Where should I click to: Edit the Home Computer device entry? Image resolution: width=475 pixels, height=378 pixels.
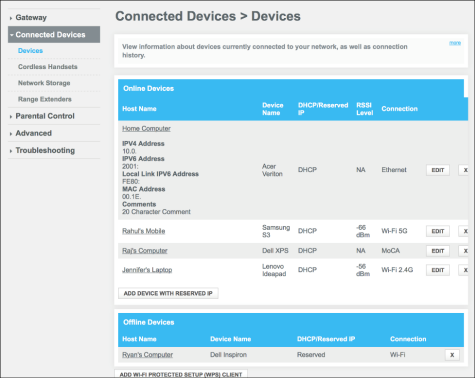[x=438, y=170]
